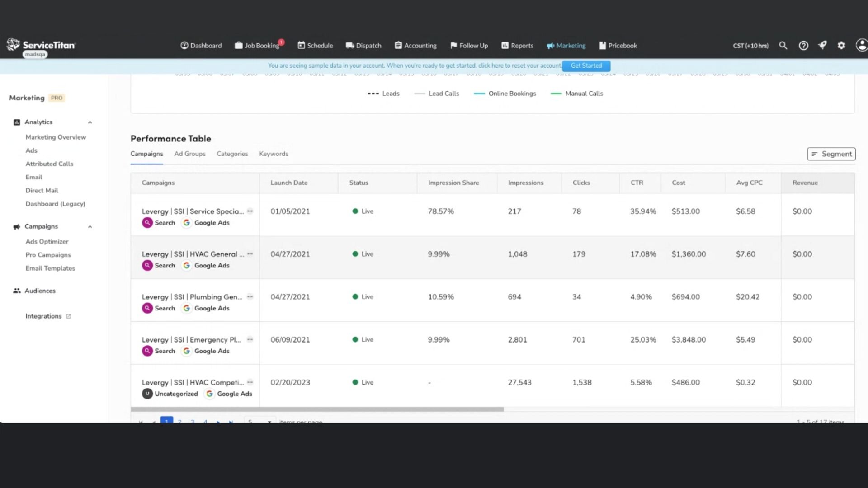Open the user profile avatar
Screen dimensions: 868x488
click(862, 45)
